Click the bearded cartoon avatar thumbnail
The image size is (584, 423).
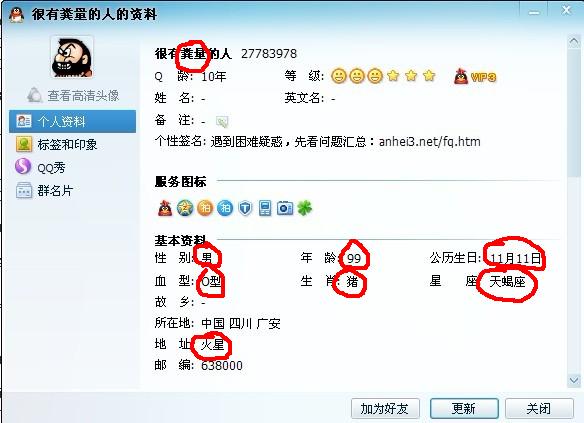(x=72, y=57)
